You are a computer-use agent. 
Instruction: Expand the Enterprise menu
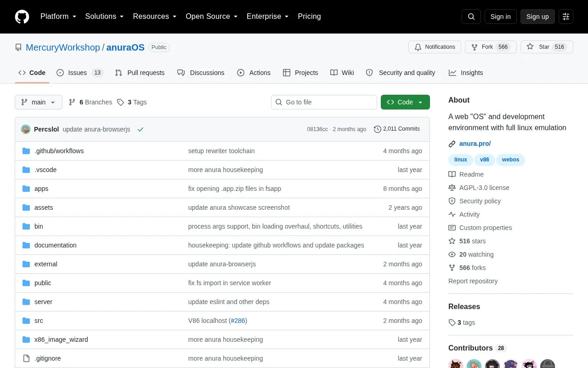click(268, 17)
